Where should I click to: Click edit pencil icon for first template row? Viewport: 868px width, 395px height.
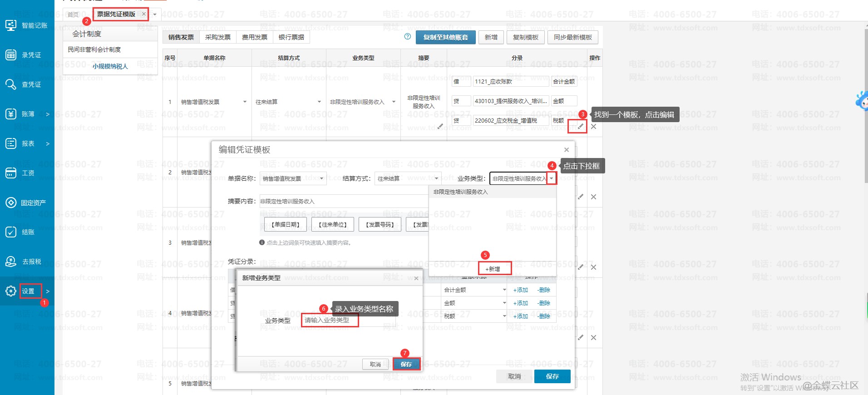click(x=580, y=127)
